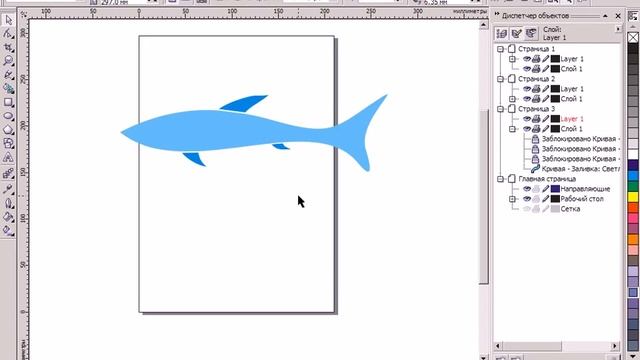640x360 pixels.
Task: Expand Layer 1 under Страница 1
Action: pyautogui.click(x=513, y=59)
